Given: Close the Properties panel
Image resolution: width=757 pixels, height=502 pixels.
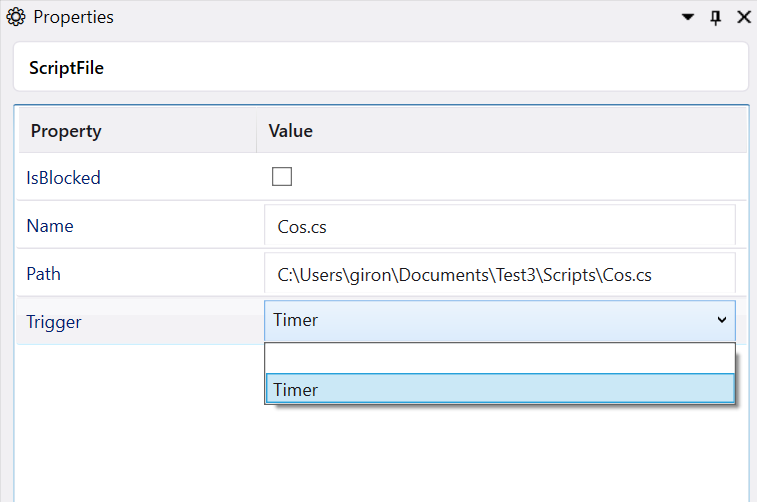Looking at the screenshot, I should click(744, 17).
